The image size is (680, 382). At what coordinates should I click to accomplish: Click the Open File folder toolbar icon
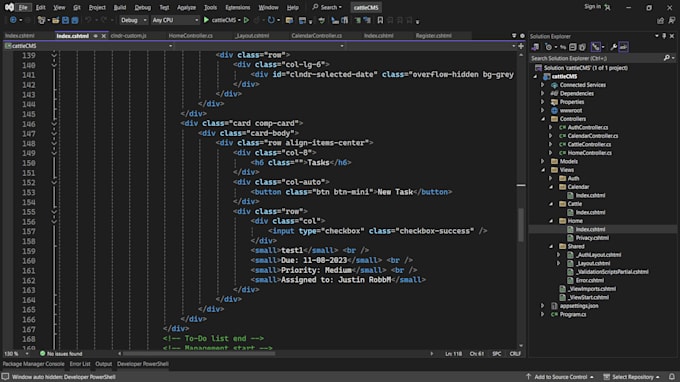[56, 20]
